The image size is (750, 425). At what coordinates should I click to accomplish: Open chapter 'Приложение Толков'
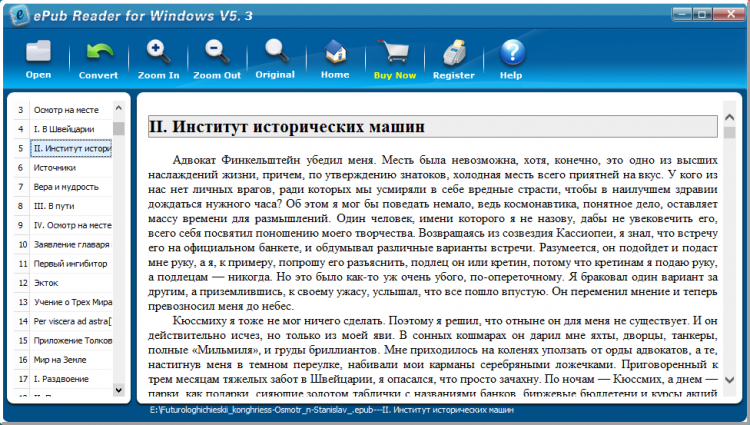click(x=72, y=340)
